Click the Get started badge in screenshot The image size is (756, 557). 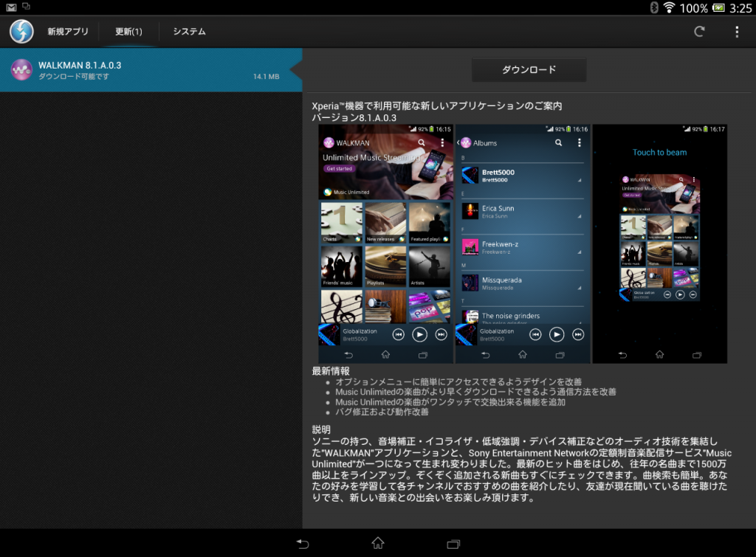coord(339,169)
